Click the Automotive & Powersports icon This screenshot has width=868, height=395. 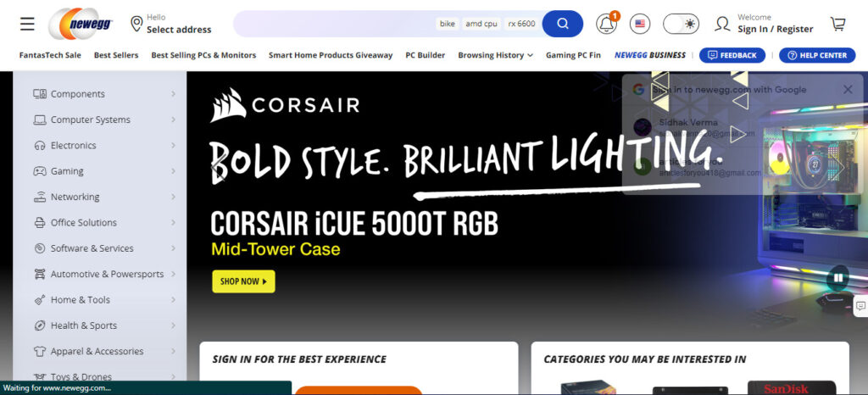click(x=40, y=274)
